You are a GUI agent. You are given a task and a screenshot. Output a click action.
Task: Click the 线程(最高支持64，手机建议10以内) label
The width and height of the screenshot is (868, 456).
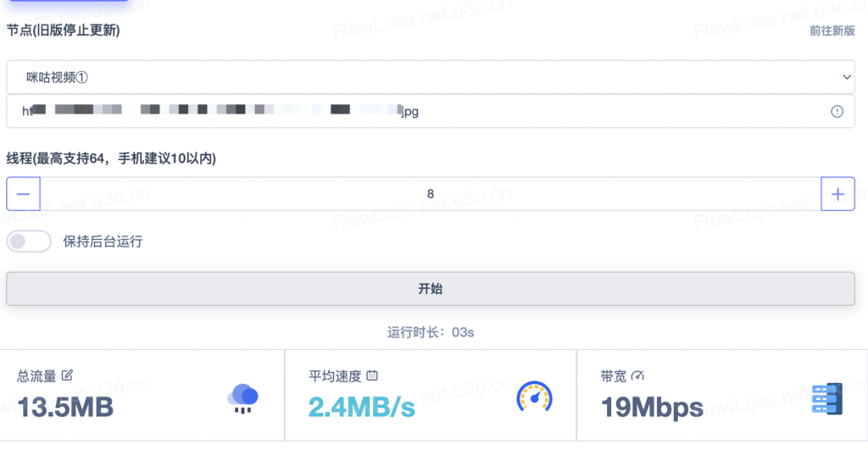point(111,158)
